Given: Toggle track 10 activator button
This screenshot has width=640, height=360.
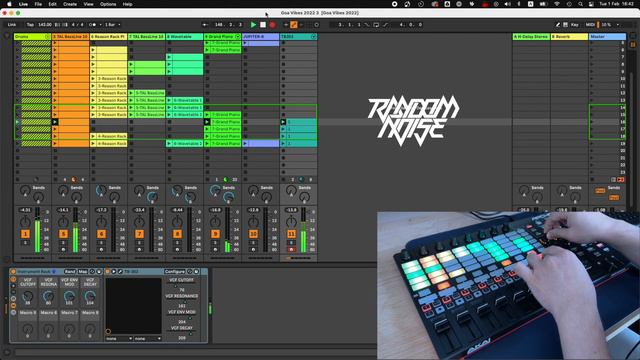Looking at the screenshot, I should (x=253, y=234).
